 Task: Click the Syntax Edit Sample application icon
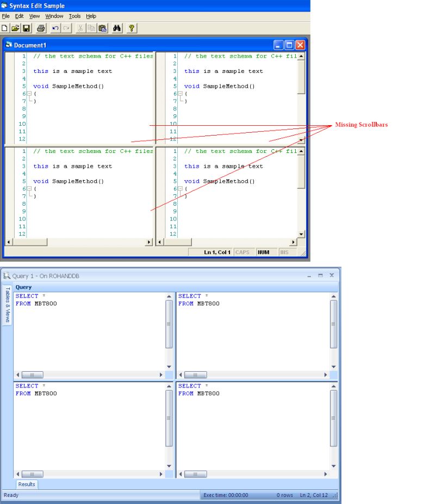(x=4, y=5)
